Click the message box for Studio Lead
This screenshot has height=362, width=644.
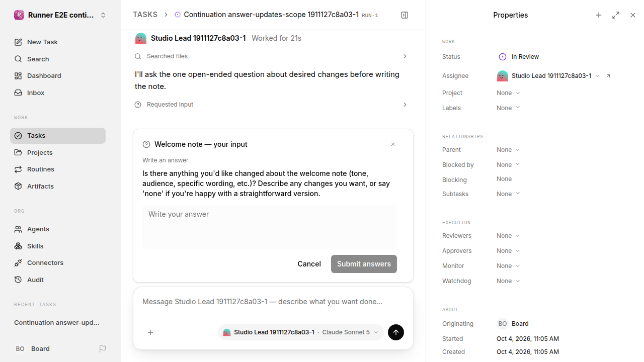pos(273,302)
